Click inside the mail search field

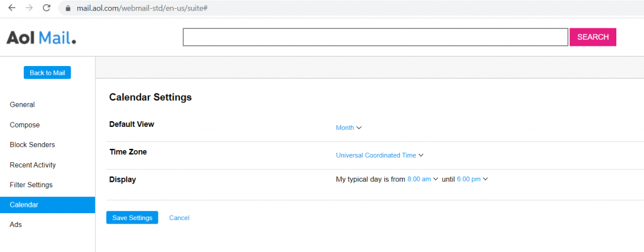pos(375,37)
